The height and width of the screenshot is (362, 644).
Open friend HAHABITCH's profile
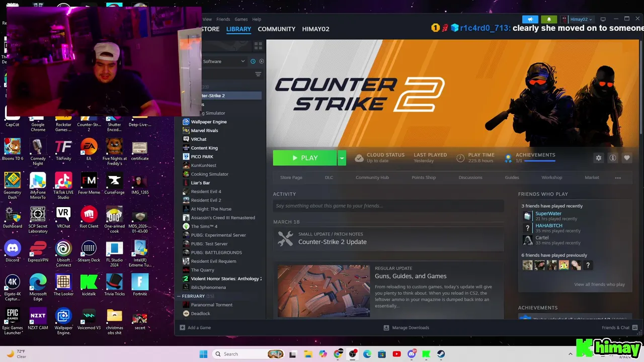pyautogui.click(x=548, y=226)
